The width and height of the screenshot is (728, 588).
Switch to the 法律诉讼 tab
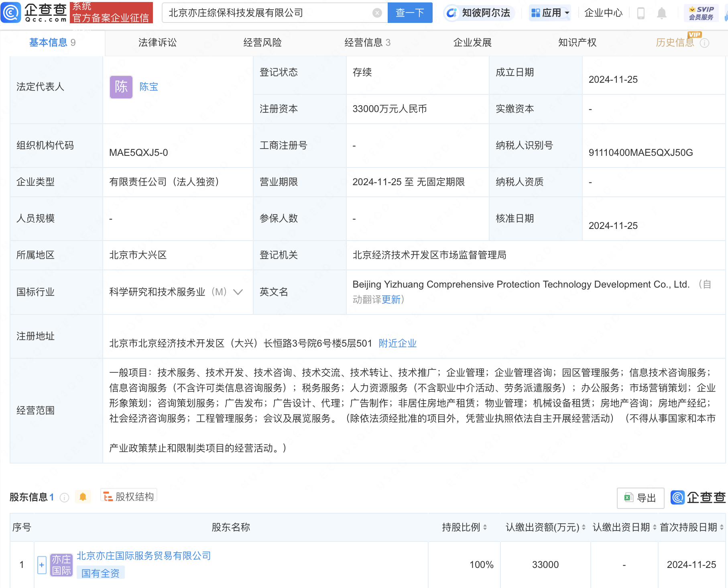[x=157, y=43]
